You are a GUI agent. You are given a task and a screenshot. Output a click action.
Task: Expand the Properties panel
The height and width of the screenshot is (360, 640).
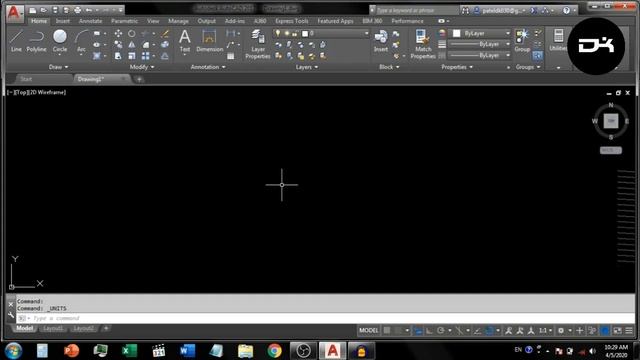[x=457, y=67]
